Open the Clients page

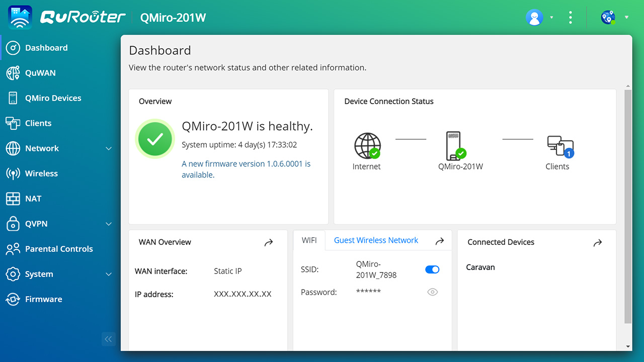tap(38, 123)
